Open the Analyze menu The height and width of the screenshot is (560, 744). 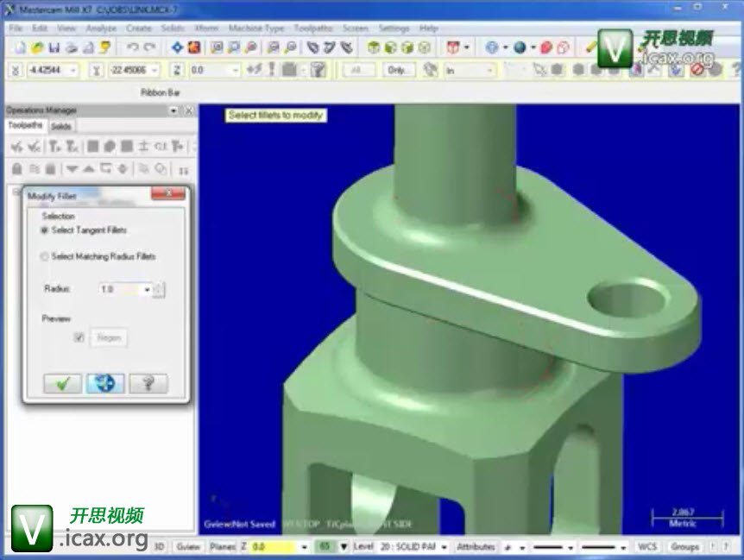tap(101, 28)
